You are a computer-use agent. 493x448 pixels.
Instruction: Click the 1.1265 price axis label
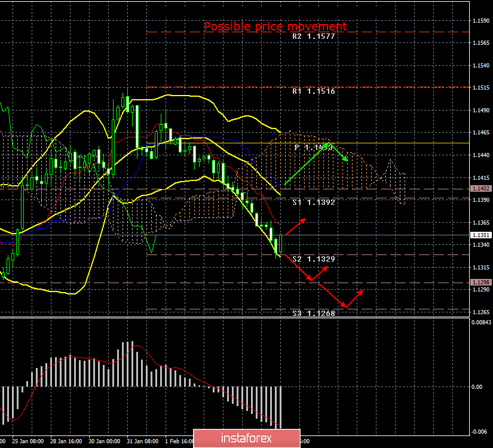coord(481,312)
